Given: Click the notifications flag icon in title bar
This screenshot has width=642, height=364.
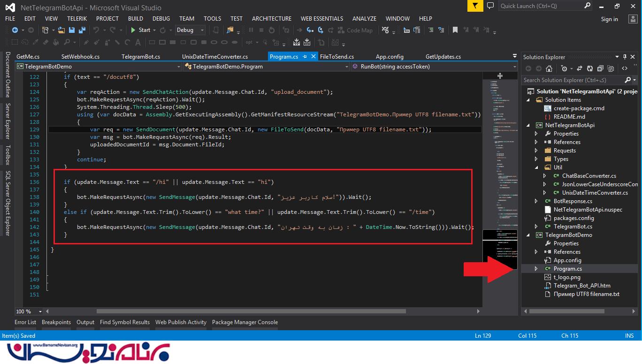Looking at the screenshot, I should [475, 6].
